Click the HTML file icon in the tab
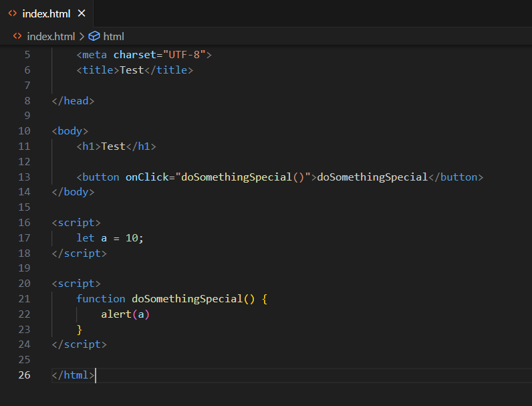 click(13, 13)
